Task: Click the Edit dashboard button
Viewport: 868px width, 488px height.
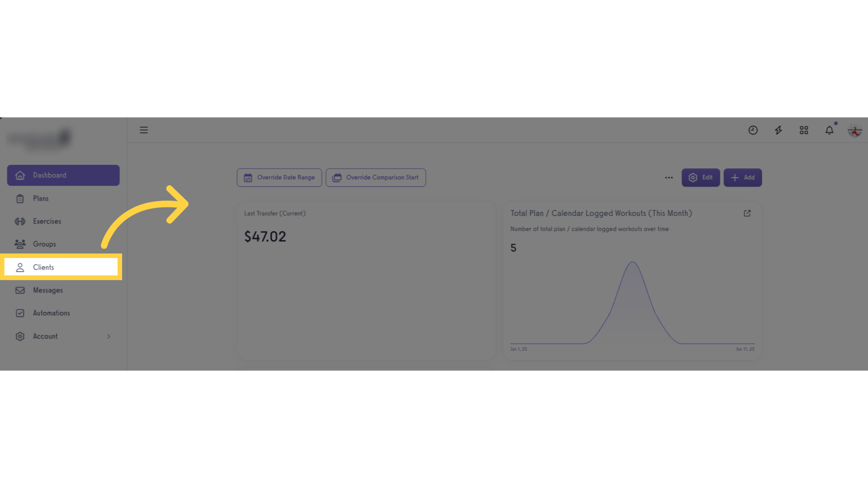Action: tap(700, 178)
